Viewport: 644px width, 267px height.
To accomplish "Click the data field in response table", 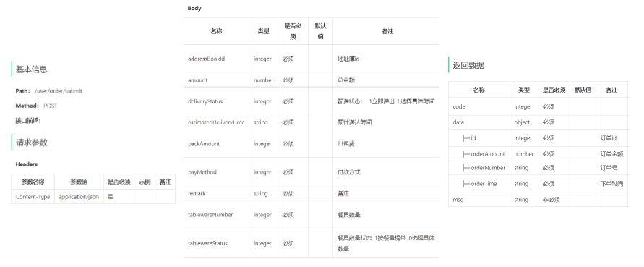I will [x=458, y=122].
